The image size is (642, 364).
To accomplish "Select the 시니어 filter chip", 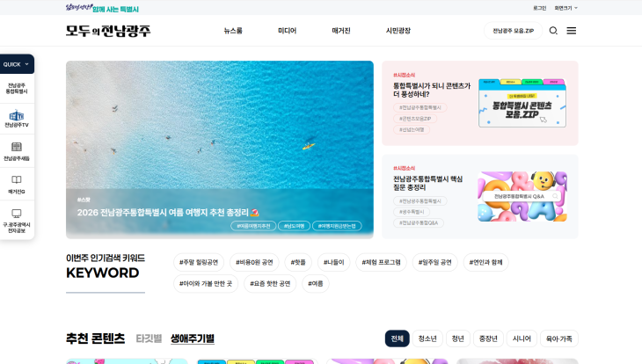I will coord(522,339).
